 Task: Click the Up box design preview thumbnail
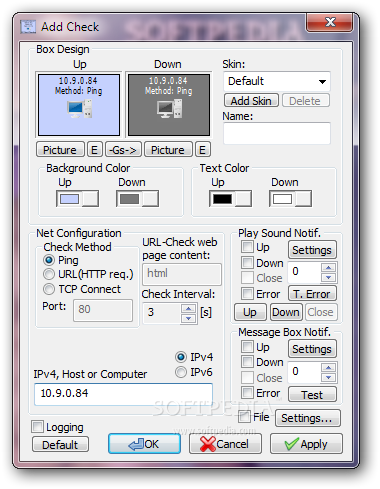click(x=79, y=105)
